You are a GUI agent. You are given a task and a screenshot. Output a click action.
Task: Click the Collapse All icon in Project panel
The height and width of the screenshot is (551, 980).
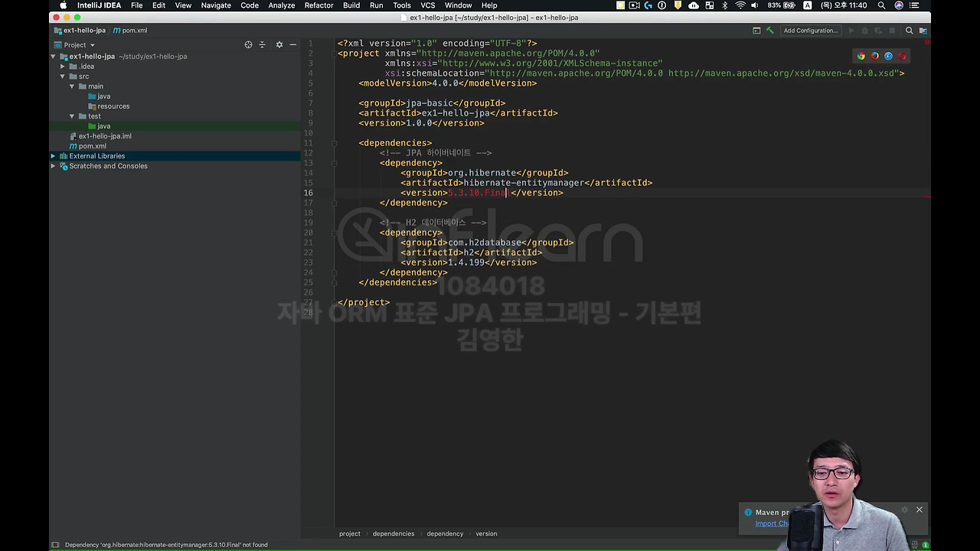pyautogui.click(x=262, y=44)
